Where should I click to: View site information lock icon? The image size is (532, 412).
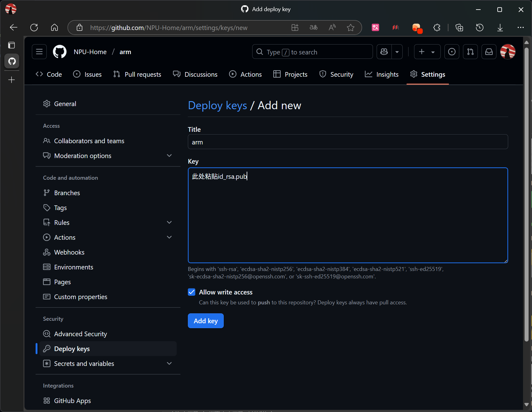click(x=80, y=28)
